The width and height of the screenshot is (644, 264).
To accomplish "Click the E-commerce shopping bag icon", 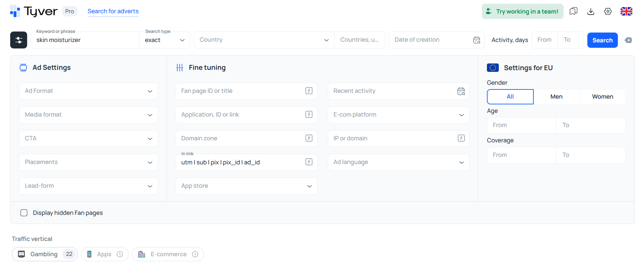I will coord(141,254).
